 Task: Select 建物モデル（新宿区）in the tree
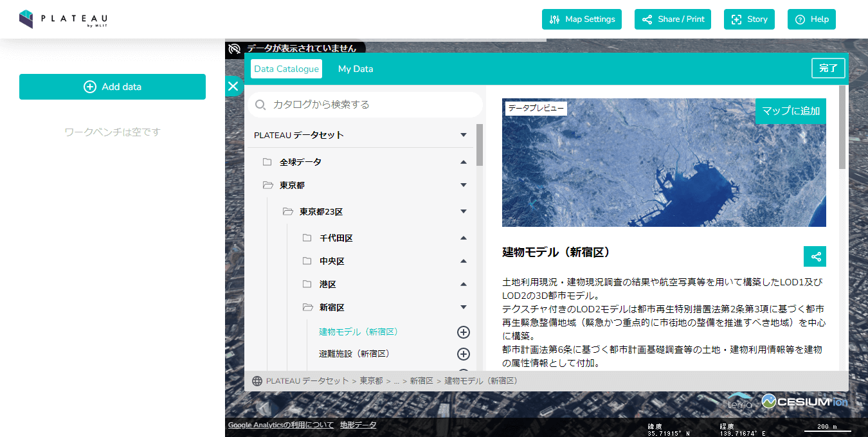point(359,332)
